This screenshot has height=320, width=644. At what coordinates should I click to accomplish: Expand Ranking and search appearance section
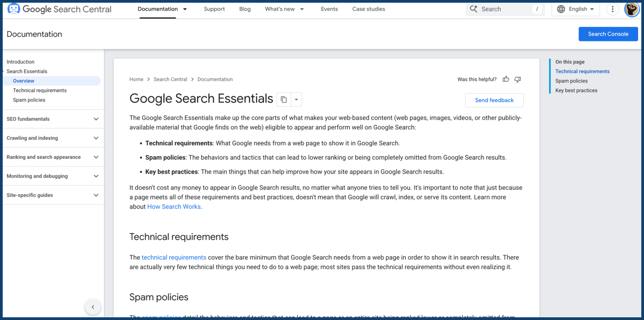coord(53,157)
